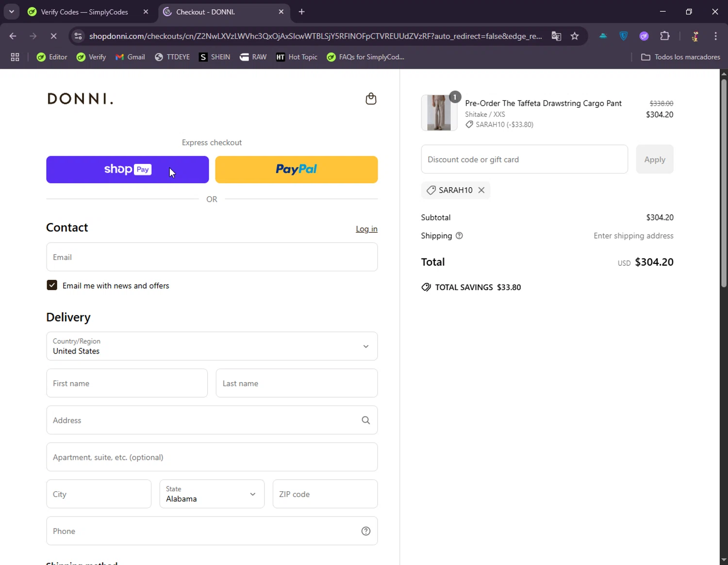Focus the ZIP code field
728x565 pixels.
[325, 494]
